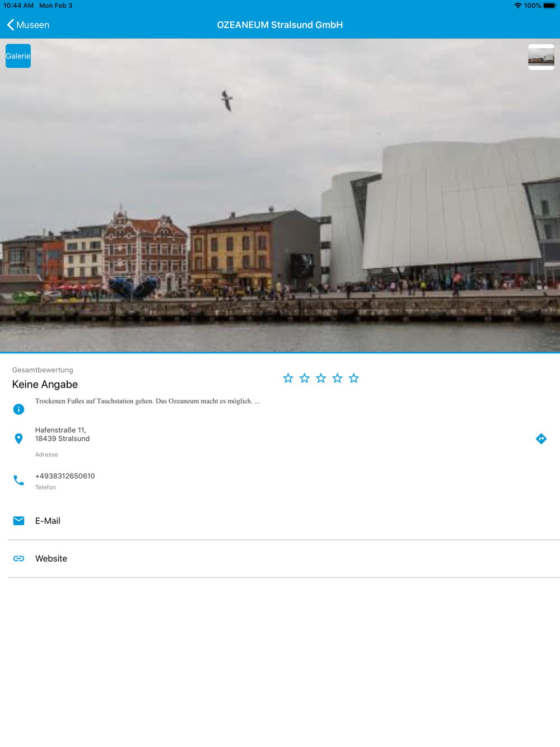Rate four stars

(x=337, y=379)
